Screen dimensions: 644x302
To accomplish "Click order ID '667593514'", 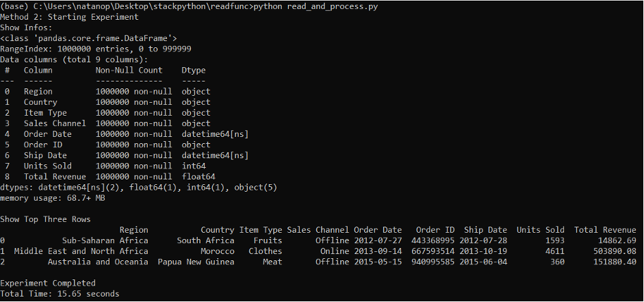I will [x=433, y=251].
